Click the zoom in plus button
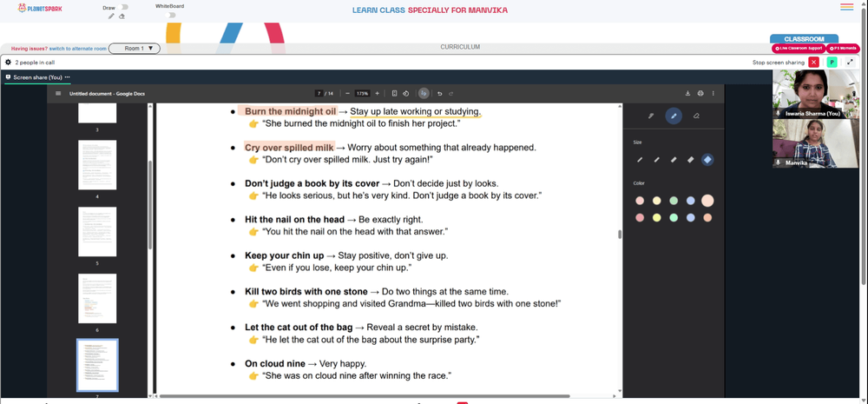 (x=378, y=94)
